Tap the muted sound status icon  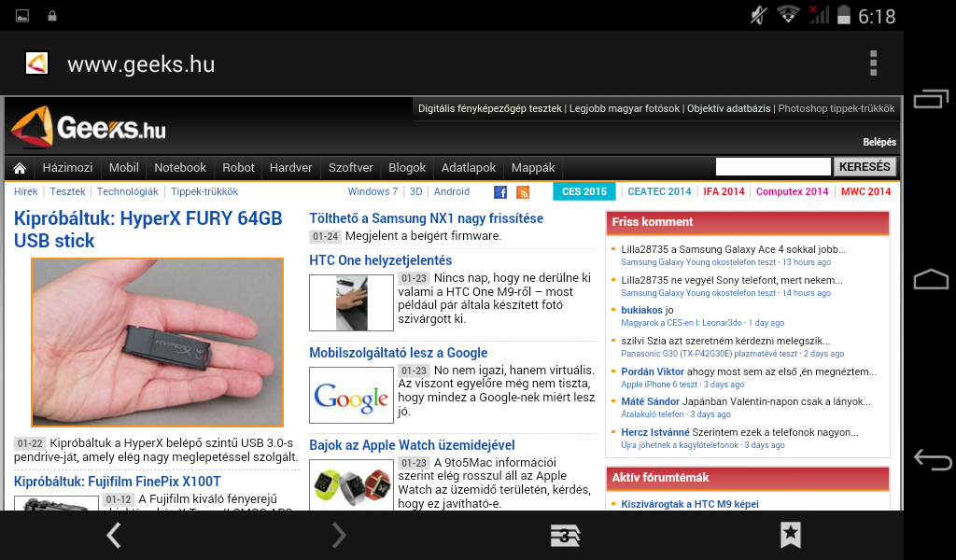(x=758, y=15)
